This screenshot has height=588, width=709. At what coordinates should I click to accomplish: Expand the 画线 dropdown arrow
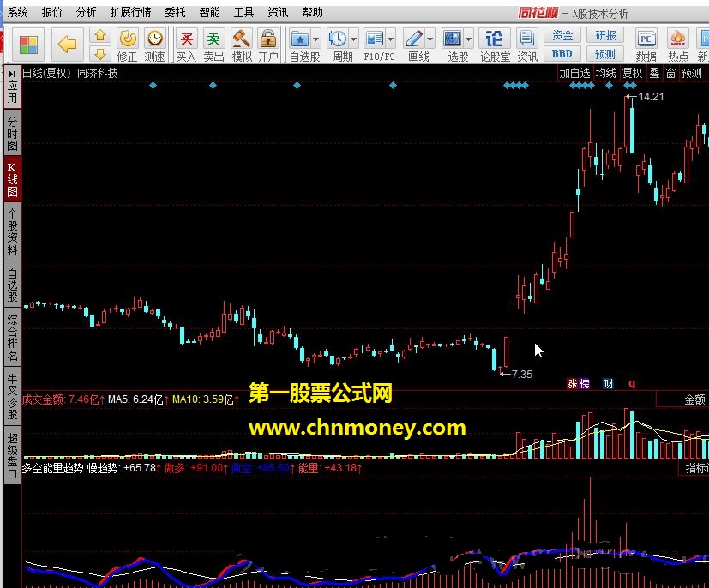(430, 39)
